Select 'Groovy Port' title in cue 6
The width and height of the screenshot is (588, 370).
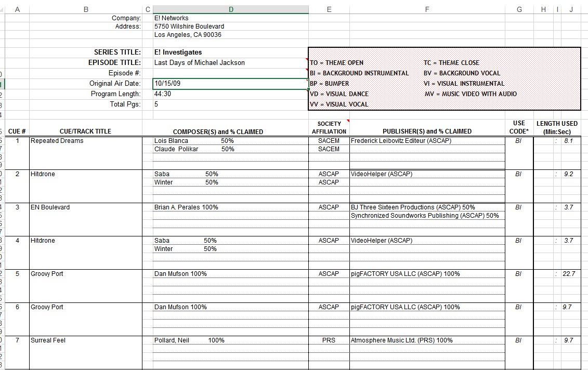point(47,307)
